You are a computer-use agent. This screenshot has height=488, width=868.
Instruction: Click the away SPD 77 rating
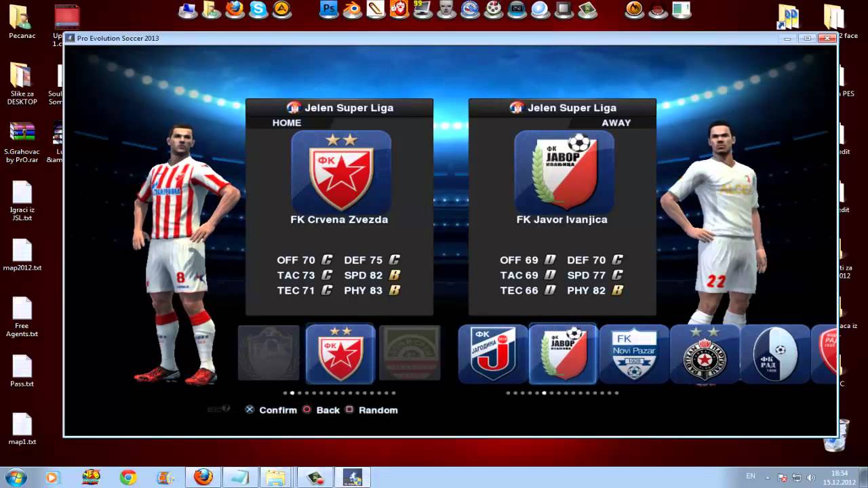(x=595, y=275)
